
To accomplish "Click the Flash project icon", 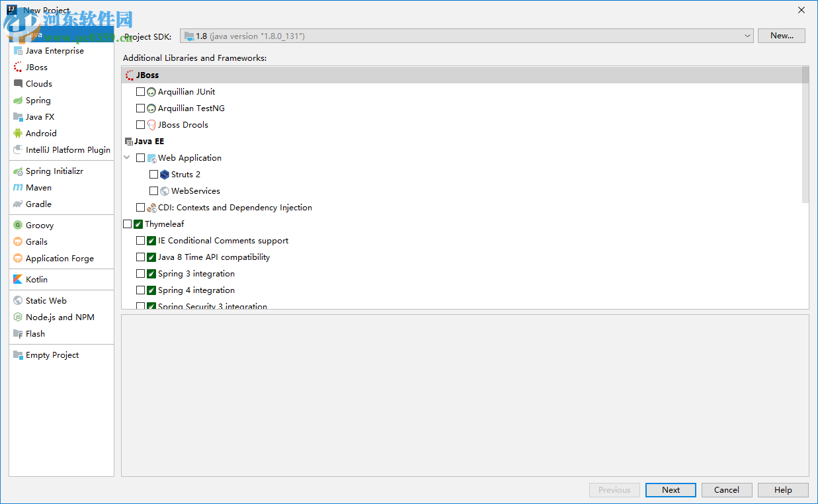I will 18,334.
